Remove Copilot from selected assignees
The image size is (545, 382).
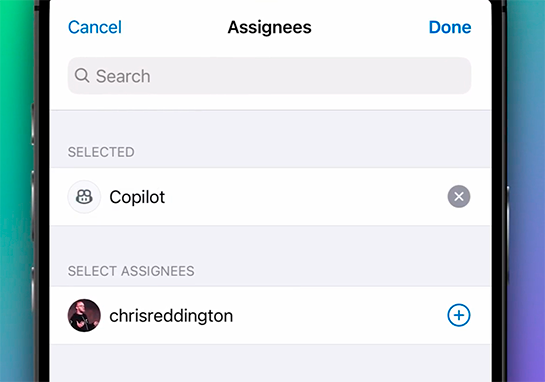[459, 196]
